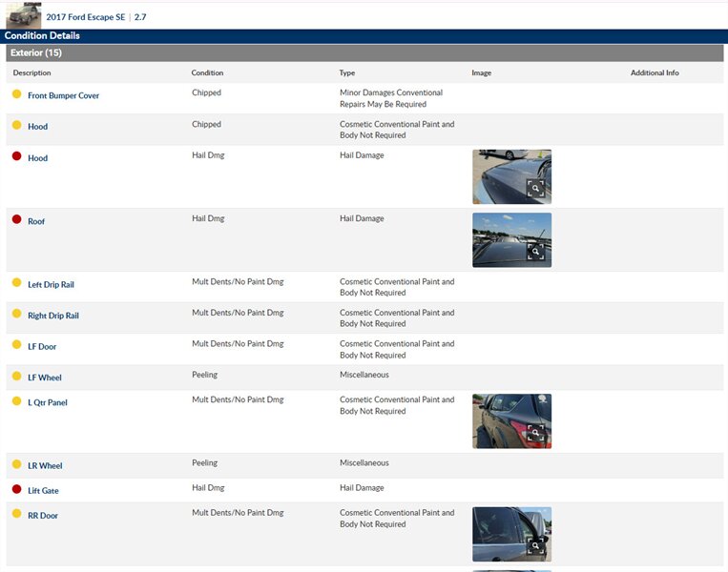728x572 pixels.
Task: Click the yellow dot beside Front Bumper Cover
Action: click(x=17, y=94)
